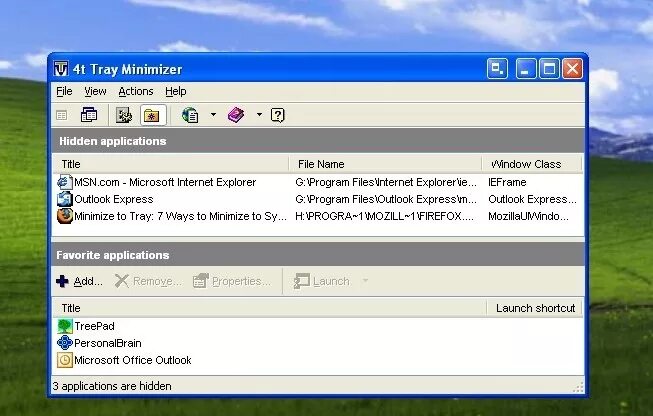Click the globe web page icon
The height and width of the screenshot is (416, 653).
click(x=190, y=115)
